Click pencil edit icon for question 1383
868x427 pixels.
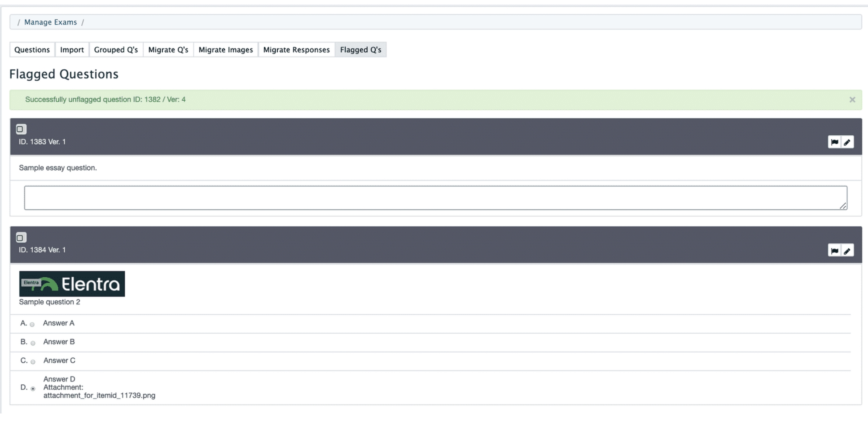[847, 142]
